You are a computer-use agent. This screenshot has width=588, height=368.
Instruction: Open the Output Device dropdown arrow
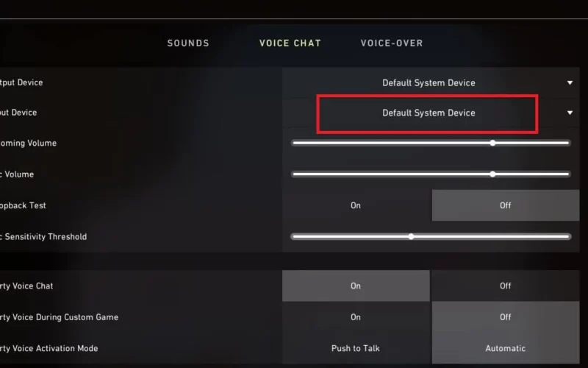pyautogui.click(x=570, y=82)
